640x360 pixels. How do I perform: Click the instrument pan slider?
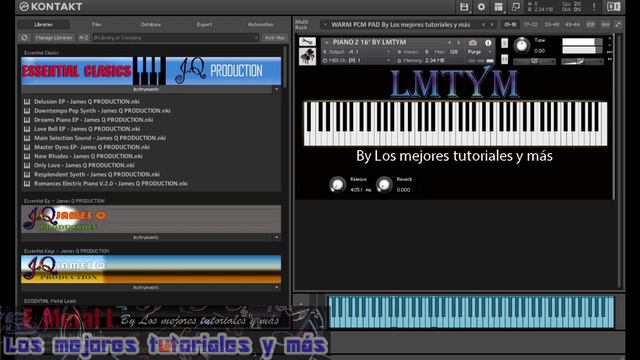(534, 61)
